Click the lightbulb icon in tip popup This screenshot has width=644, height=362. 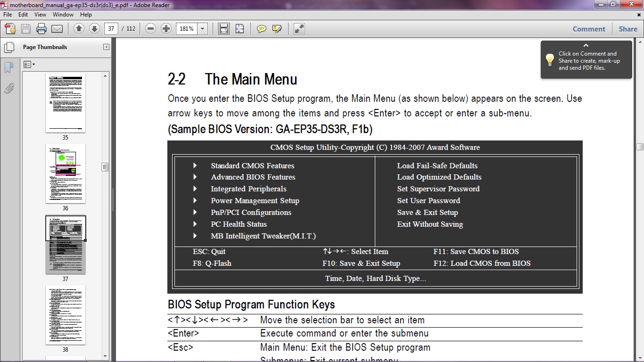click(x=550, y=60)
